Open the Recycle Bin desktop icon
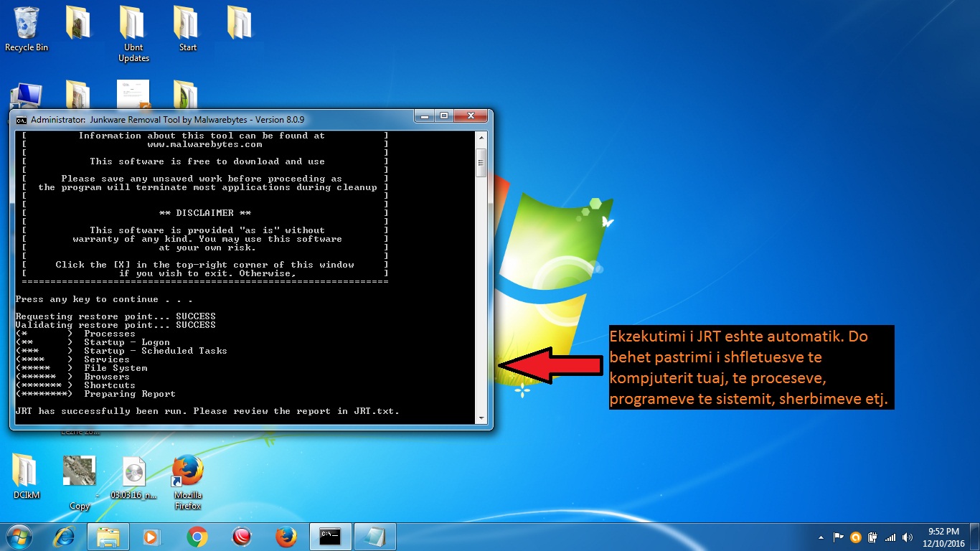This screenshot has width=980, height=551. point(27,29)
